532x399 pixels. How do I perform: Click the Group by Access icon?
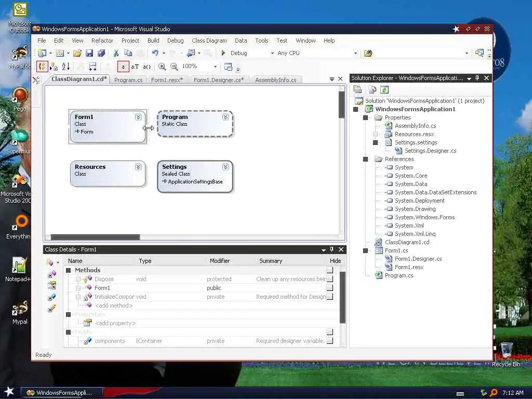pyautogui.click(x=54, y=66)
